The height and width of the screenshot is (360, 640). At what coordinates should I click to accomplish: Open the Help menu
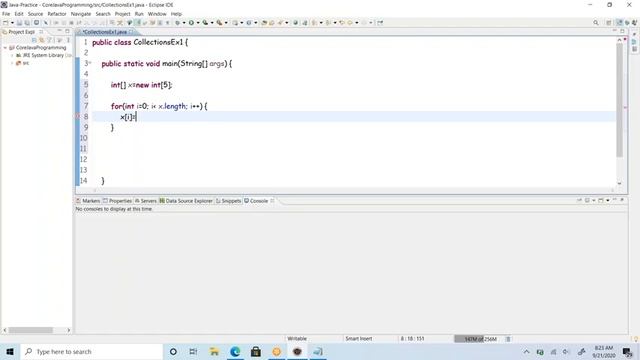(176, 14)
